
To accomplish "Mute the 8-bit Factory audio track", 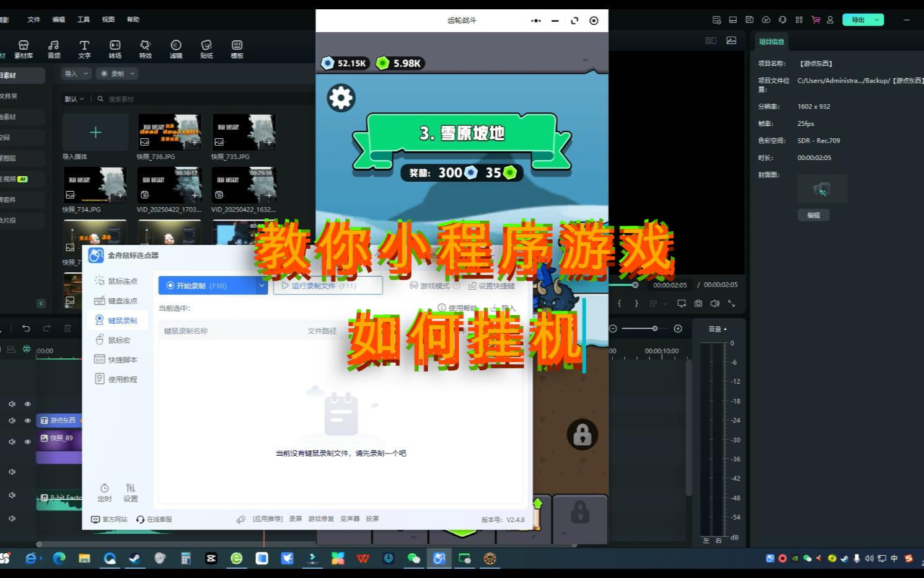I will pos(12,496).
